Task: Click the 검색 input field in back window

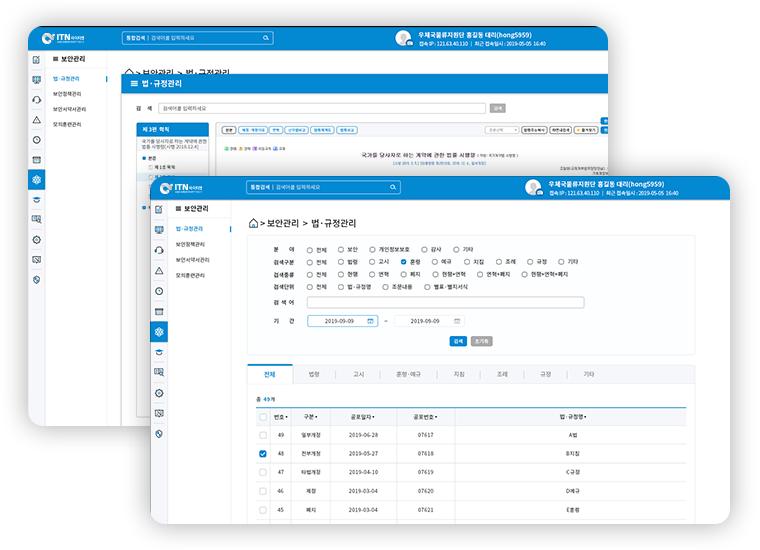Action: tap(322, 108)
